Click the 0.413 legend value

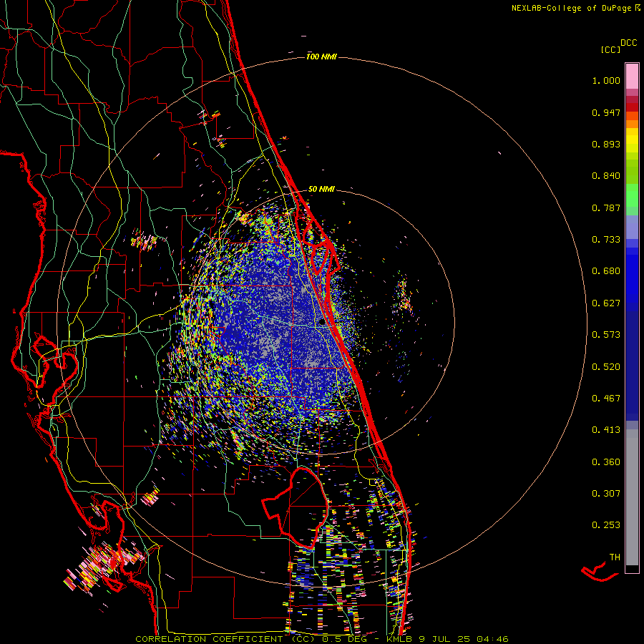606,430
